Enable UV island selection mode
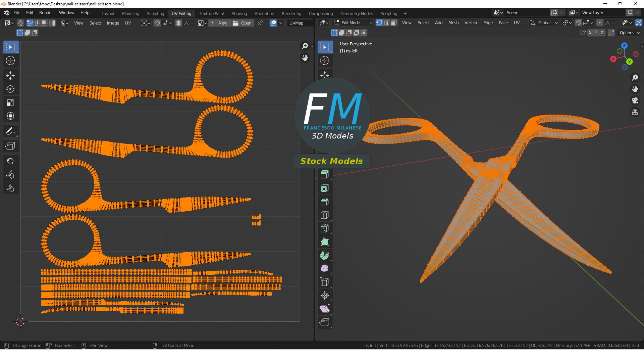Image resolution: width=644 pixels, height=350 pixels. pyautogui.click(x=52, y=23)
